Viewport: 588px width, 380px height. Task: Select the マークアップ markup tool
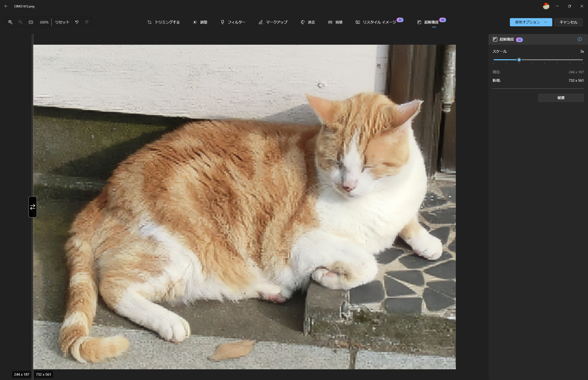point(273,22)
